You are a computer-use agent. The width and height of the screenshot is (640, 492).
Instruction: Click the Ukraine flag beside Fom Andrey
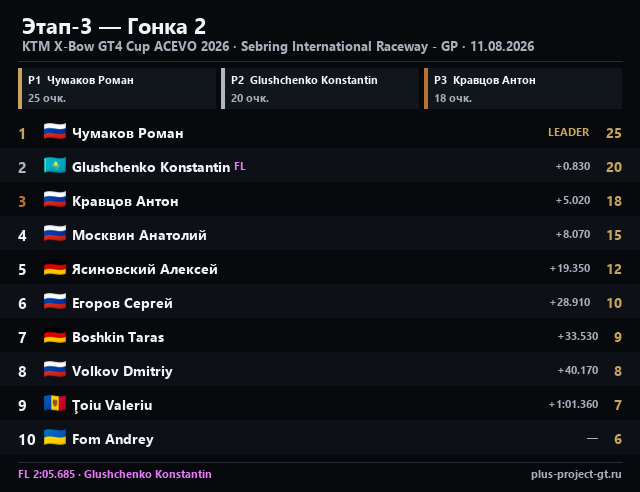click(x=55, y=438)
